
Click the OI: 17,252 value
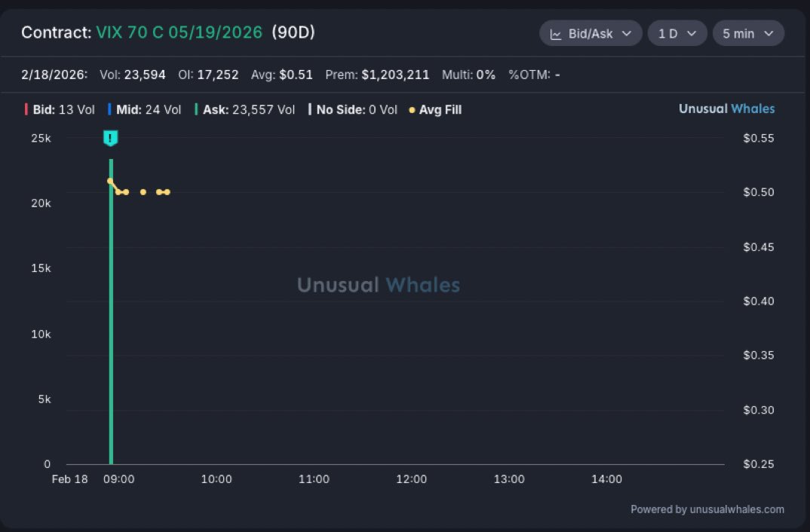(208, 75)
